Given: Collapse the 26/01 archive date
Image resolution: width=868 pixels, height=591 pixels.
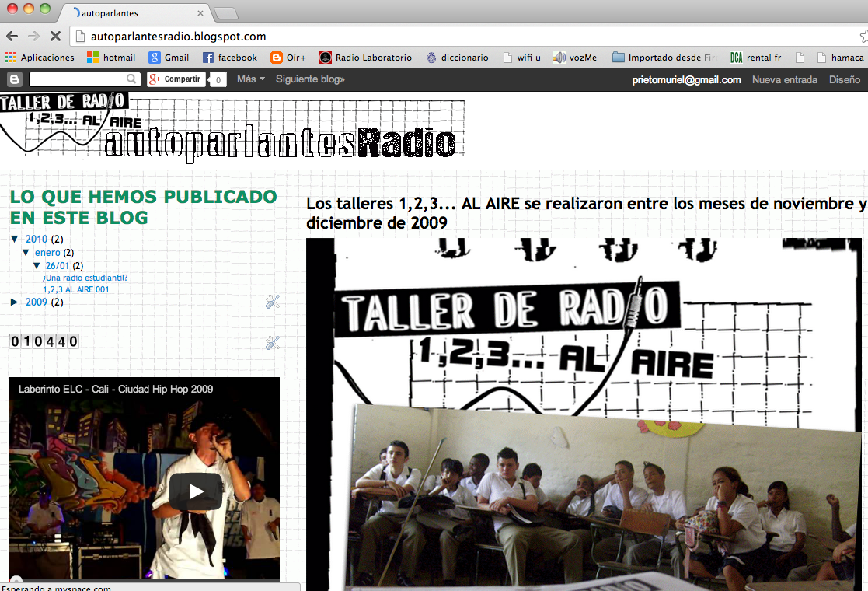Looking at the screenshot, I should click(37, 266).
